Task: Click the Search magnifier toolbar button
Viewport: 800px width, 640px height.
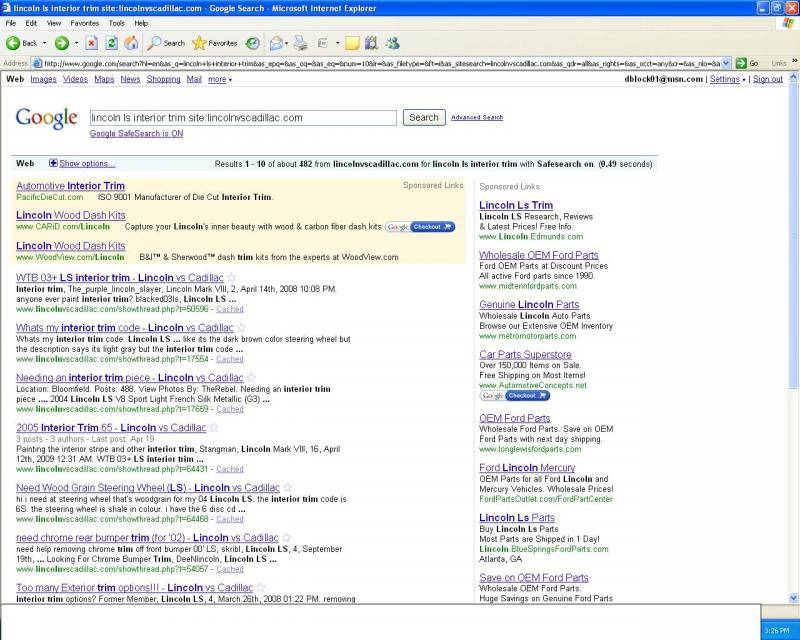Action: [x=166, y=43]
